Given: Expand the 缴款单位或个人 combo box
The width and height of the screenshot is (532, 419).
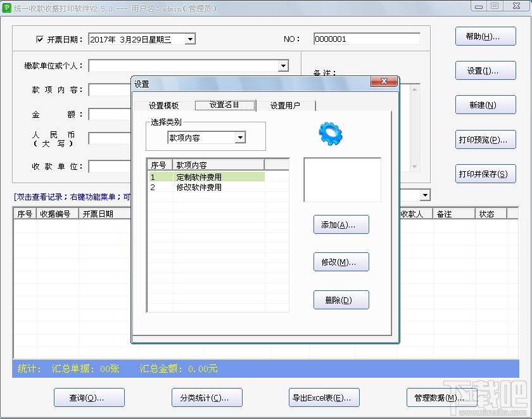Looking at the screenshot, I should point(283,65).
